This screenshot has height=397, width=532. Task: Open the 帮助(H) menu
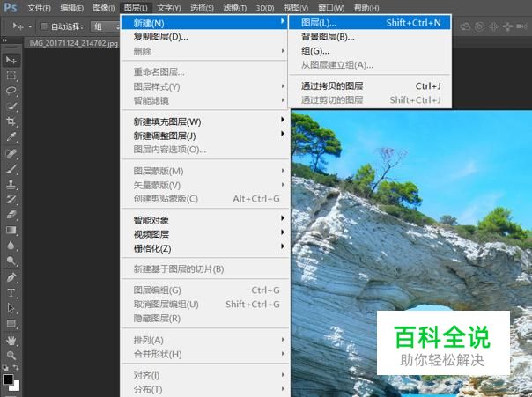366,7
